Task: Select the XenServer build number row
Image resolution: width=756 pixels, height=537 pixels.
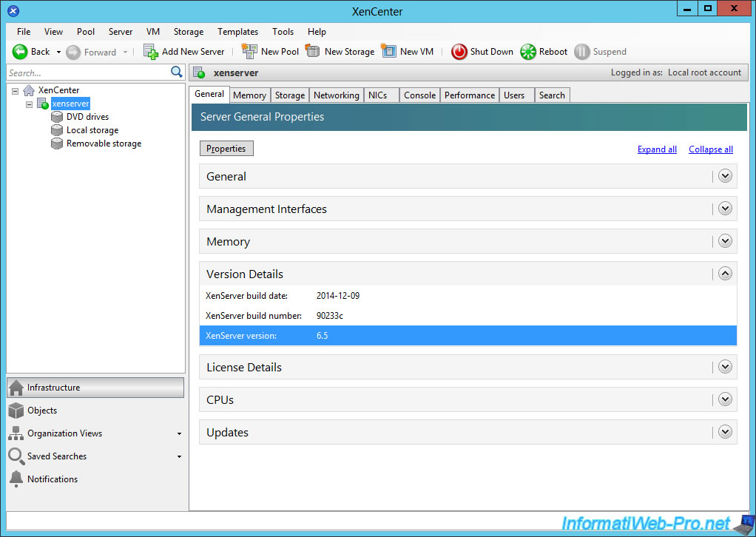Action: tap(468, 316)
